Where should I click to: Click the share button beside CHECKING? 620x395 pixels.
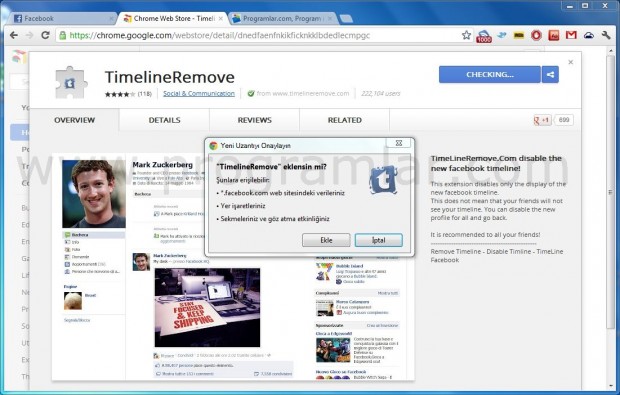point(550,74)
